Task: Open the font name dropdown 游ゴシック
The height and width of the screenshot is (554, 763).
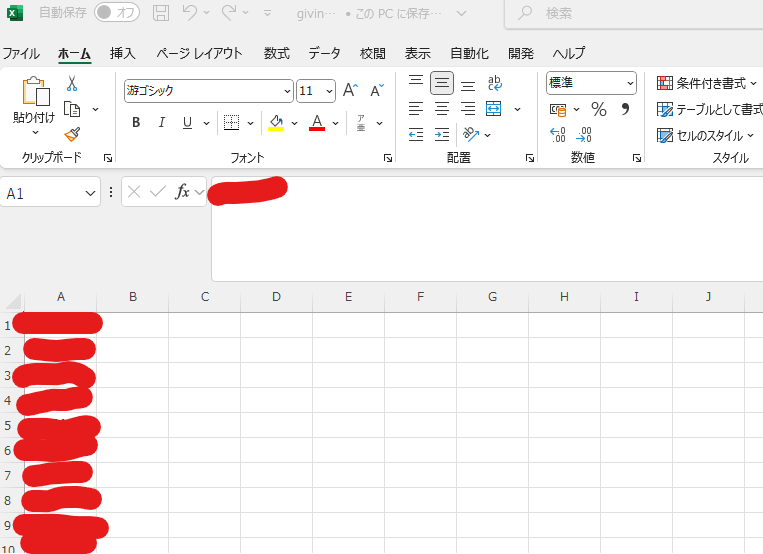Action: point(286,91)
